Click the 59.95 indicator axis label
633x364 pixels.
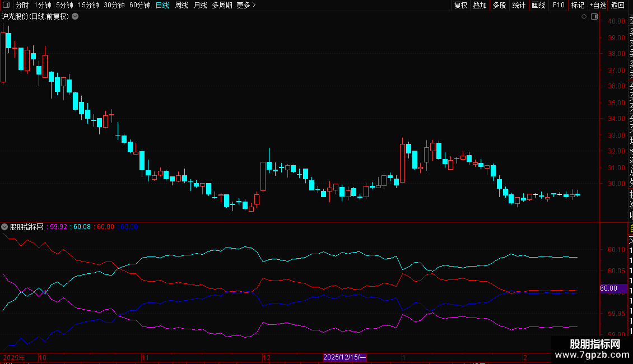coord(616,314)
